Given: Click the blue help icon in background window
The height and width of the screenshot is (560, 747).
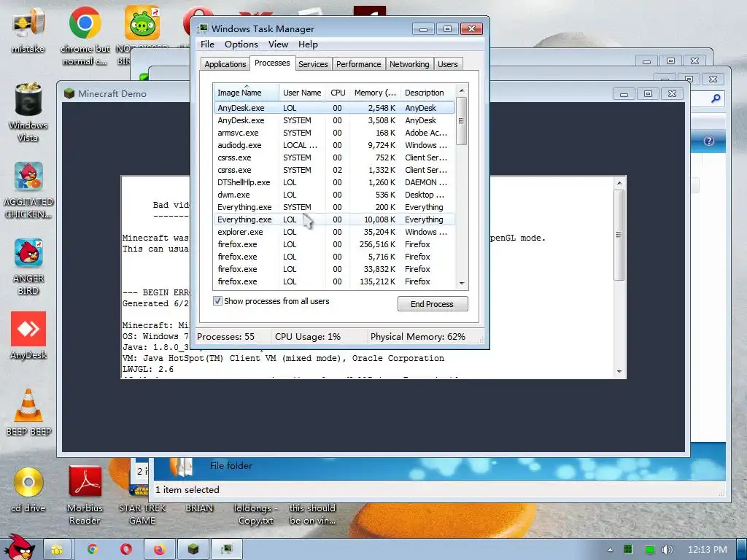Looking at the screenshot, I should pyautogui.click(x=709, y=141).
